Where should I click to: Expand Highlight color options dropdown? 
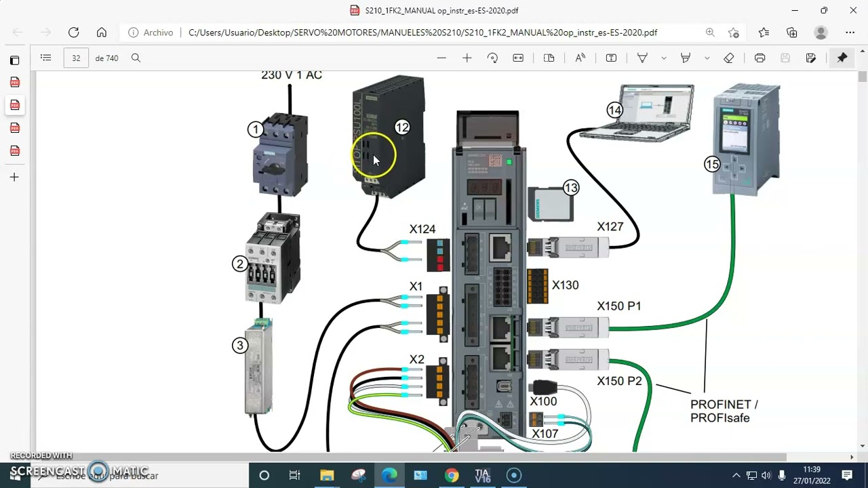pos(707,58)
